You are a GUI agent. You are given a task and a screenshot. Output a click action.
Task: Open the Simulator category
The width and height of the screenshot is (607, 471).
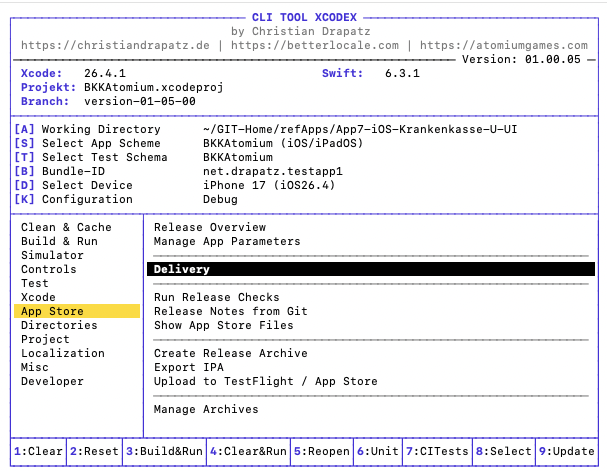tap(52, 255)
